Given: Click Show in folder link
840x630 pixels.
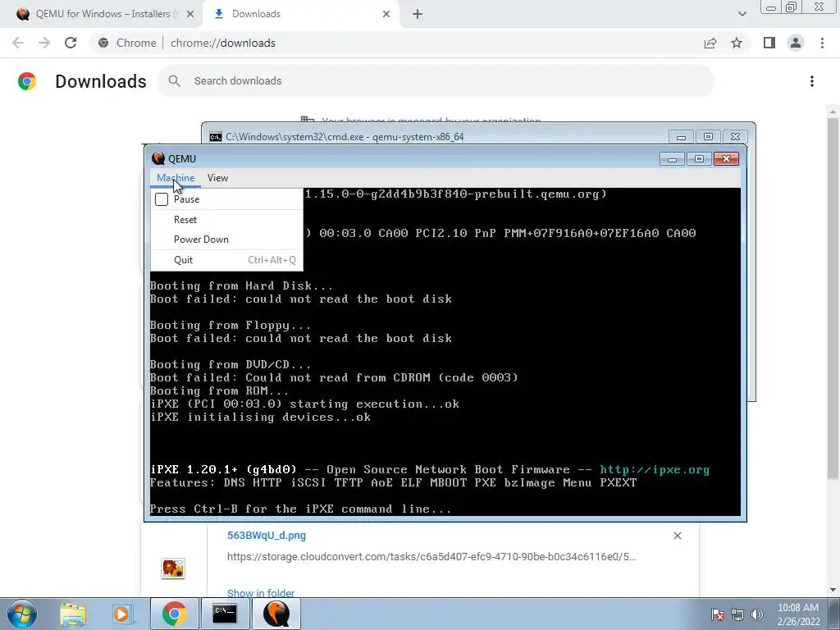Looking at the screenshot, I should (x=261, y=593).
